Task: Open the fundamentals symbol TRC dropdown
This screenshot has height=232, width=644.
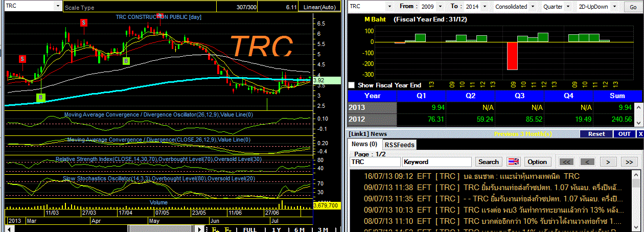Action: coord(390,6)
